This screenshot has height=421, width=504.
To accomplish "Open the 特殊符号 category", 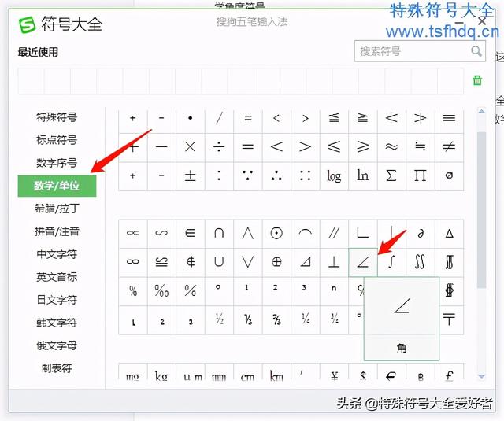I will (57, 117).
